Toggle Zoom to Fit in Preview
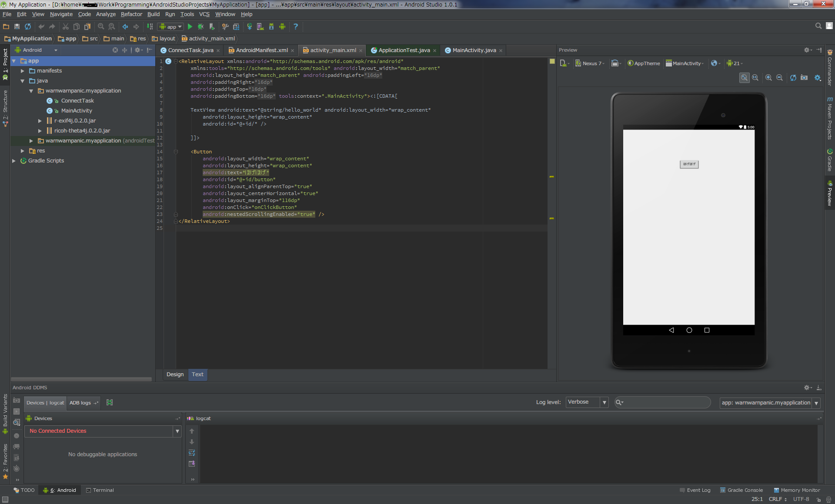Viewport: 835px width, 504px height. 745,77
